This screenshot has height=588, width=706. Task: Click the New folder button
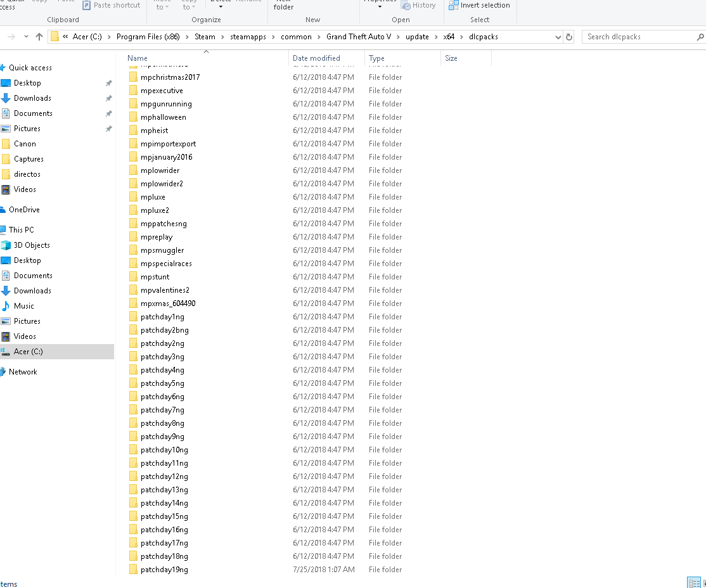click(x=284, y=4)
